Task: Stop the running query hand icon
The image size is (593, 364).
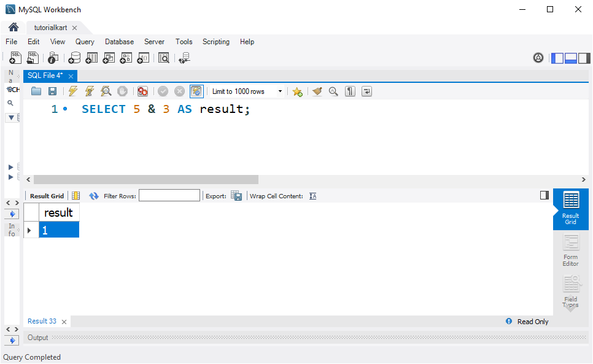Action: coord(123,91)
